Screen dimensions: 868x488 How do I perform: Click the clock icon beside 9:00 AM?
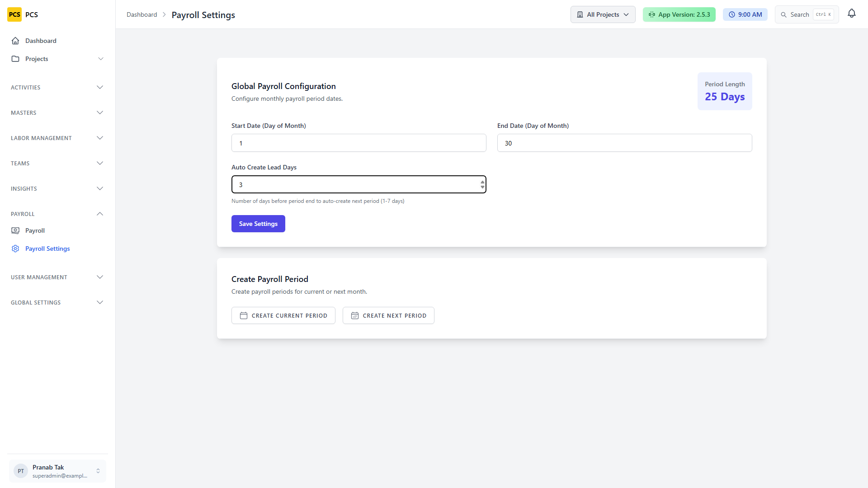[732, 14]
